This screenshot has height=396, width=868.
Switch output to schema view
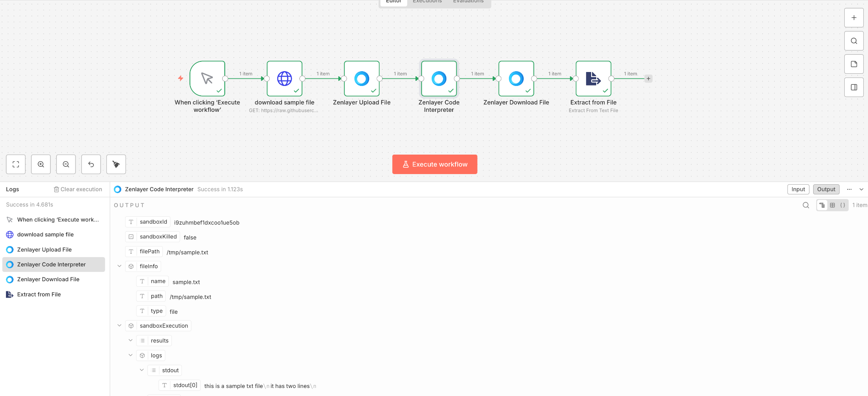tap(822, 205)
